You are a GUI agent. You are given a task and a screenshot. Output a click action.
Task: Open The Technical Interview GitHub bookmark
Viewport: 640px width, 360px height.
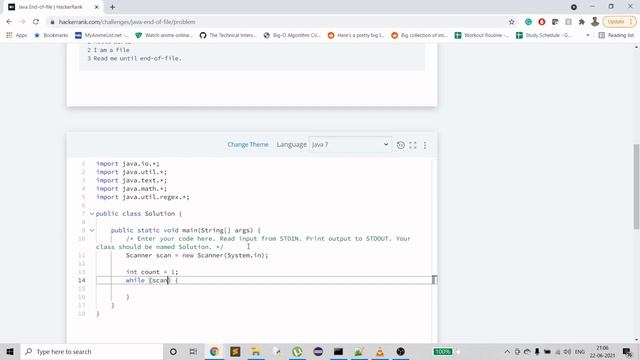pos(228,35)
